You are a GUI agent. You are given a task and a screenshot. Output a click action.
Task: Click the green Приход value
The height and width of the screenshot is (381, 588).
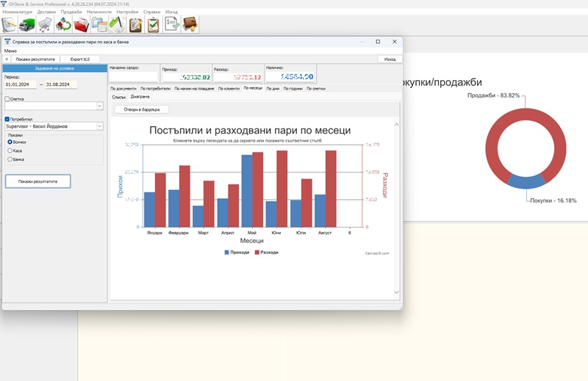coord(194,77)
